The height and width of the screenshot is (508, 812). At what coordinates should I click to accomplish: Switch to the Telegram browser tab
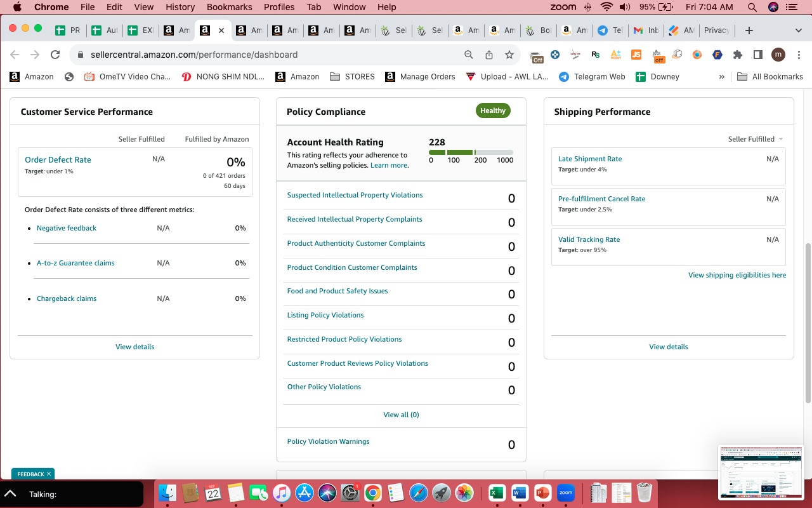pyautogui.click(x=610, y=30)
